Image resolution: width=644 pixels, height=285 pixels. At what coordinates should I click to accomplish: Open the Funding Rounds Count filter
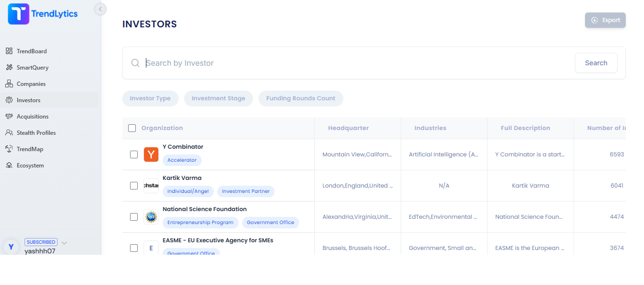[301, 98]
